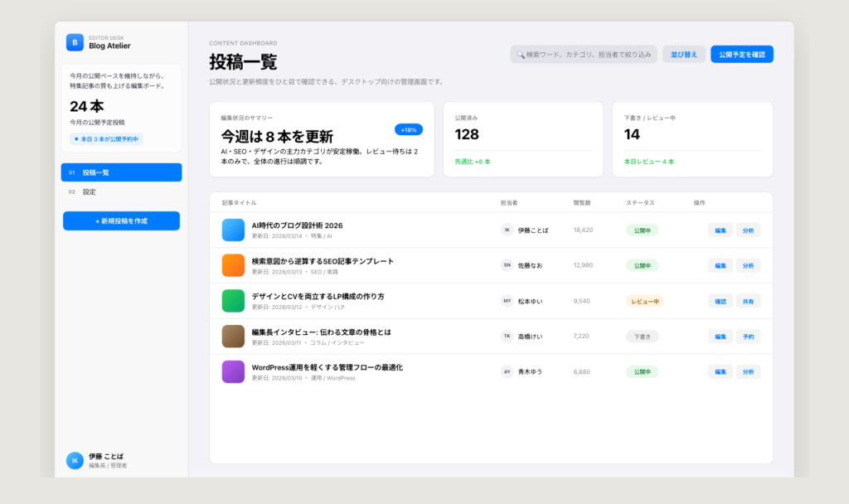Screen dimensions: 849x504
Task: Click 共有 for the LP構成 article
Action: pos(748,301)
